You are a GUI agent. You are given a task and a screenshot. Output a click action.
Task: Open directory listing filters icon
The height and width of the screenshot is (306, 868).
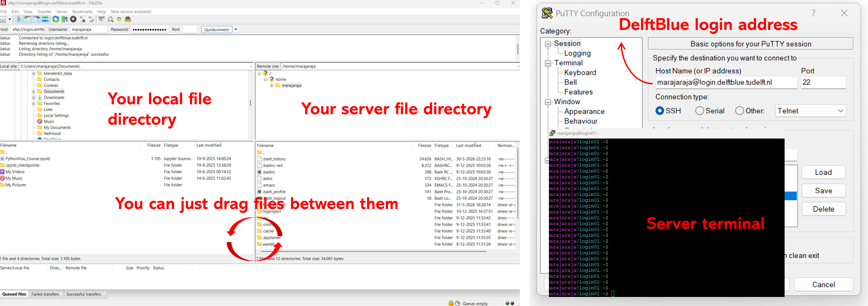[102, 19]
